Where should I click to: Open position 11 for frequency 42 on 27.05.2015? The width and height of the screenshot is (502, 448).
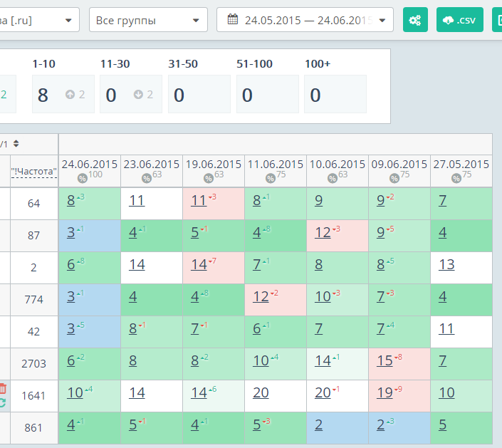[x=446, y=329]
